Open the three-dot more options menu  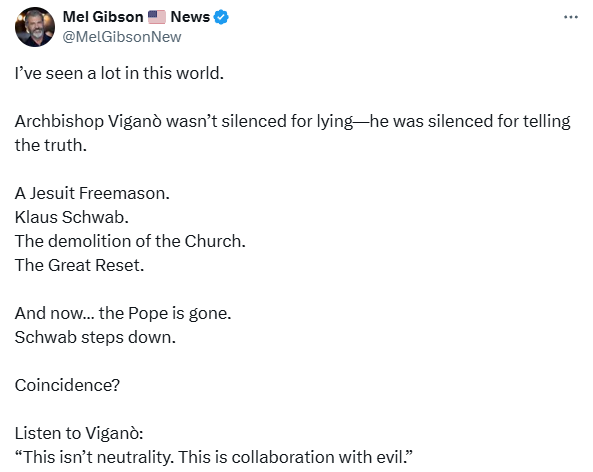click(570, 17)
